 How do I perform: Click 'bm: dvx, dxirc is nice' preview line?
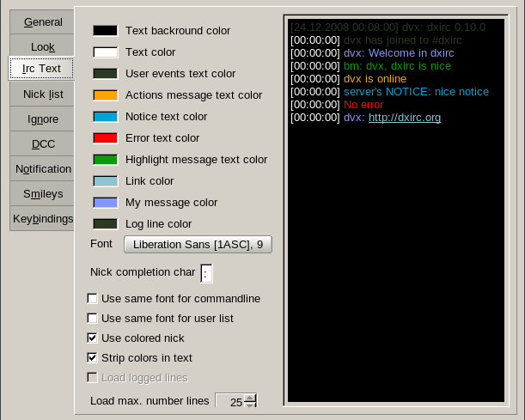pyautogui.click(x=397, y=66)
